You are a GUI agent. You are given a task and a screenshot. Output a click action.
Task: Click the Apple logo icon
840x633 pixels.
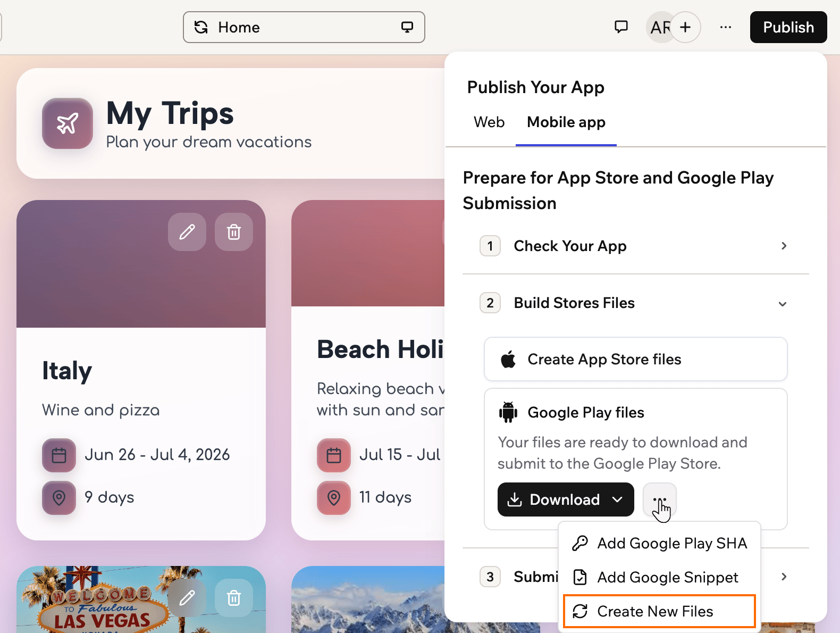coord(508,359)
